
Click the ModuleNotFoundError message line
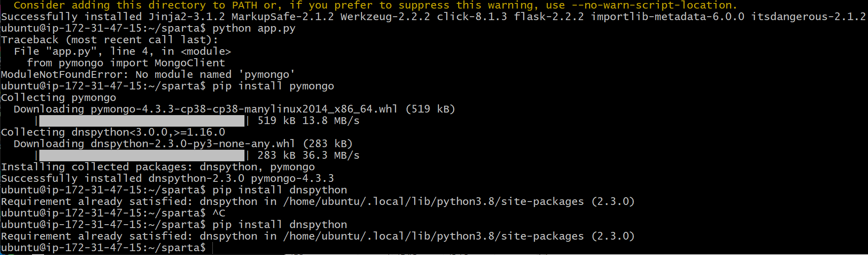(148, 74)
